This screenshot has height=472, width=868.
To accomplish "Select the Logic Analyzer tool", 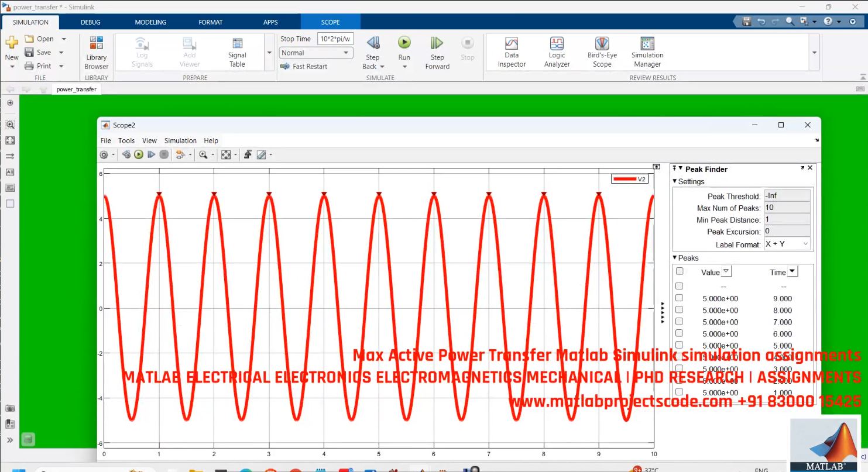I will pos(556,51).
